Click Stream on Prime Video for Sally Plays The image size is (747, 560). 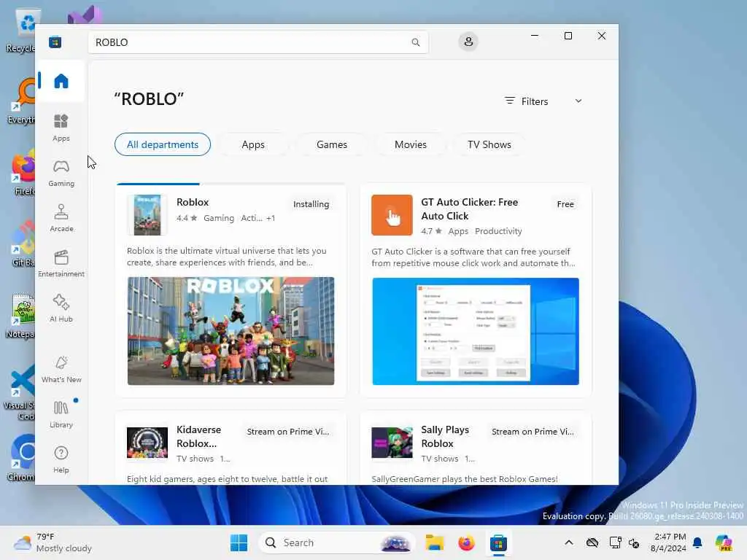pos(533,432)
